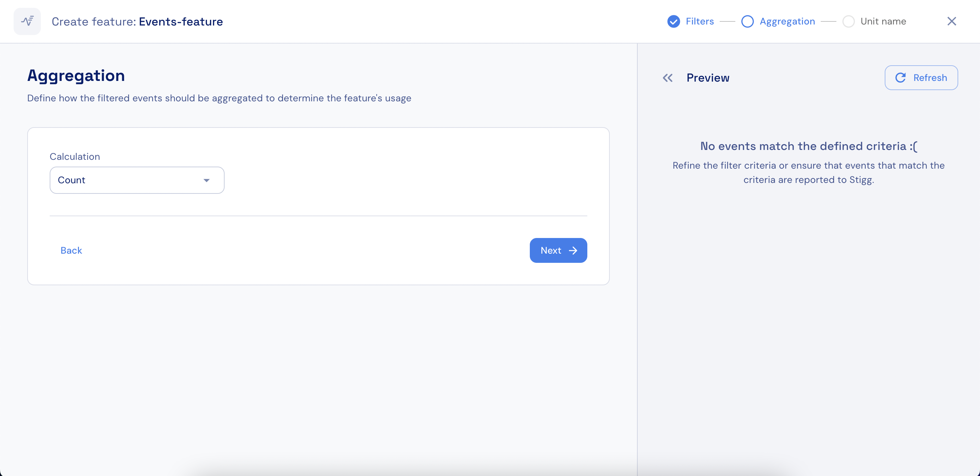980x476 pixels.
Task: Click the Filters completed checkmark icon
Action: click(x=673, y=21)
